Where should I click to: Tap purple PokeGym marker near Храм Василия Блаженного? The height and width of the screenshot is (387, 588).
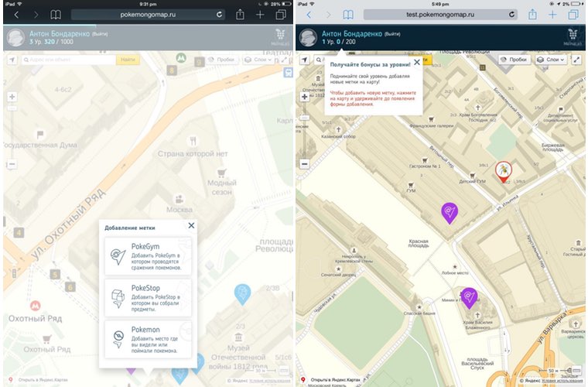[x=469, y=298]
